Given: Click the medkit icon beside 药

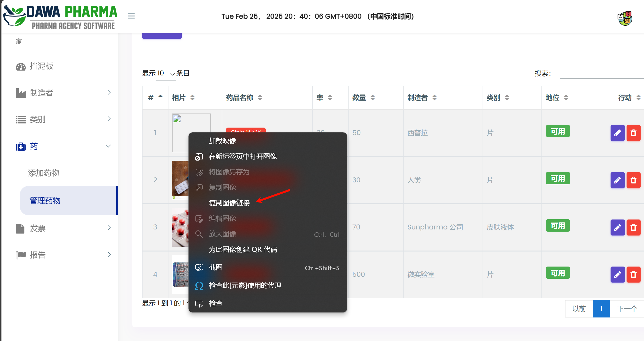Looking at the screenshot, I should 21,146.
